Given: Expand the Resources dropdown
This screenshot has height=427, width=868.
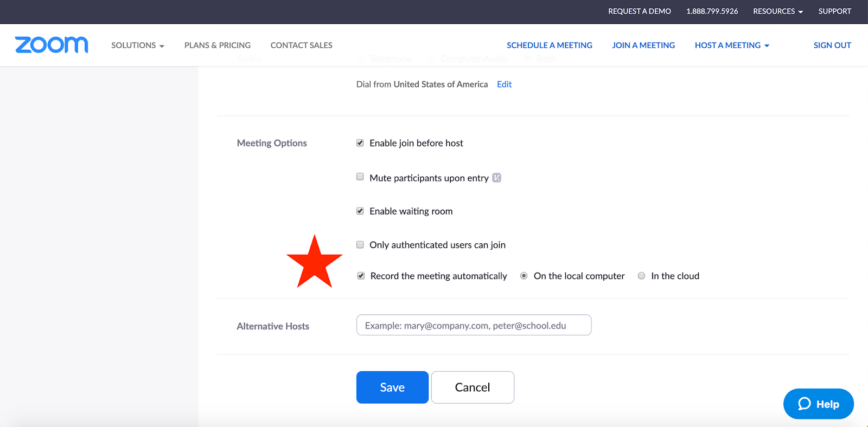Looking at the screenshot, I should pos(778,11).
